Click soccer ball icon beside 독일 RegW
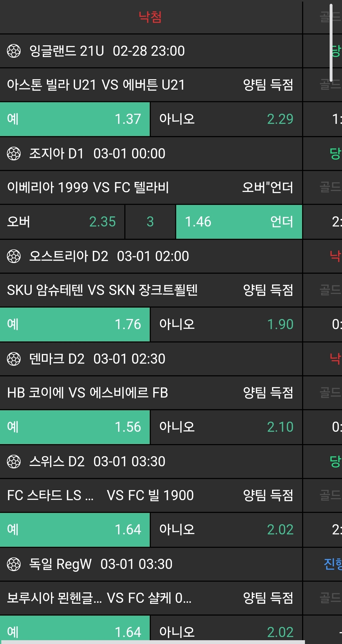The image size is (342, 644). click(14, 564)
